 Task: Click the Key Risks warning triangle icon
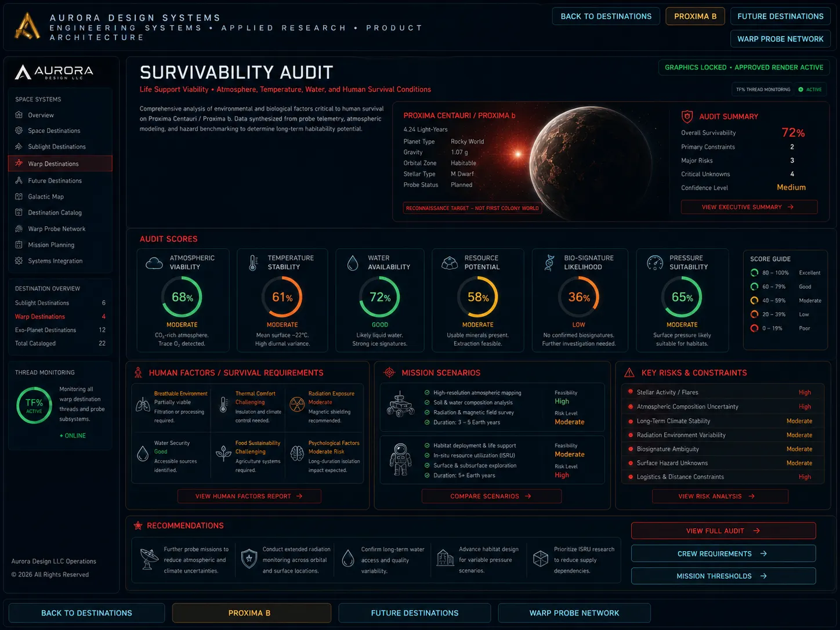pos(629,373)
